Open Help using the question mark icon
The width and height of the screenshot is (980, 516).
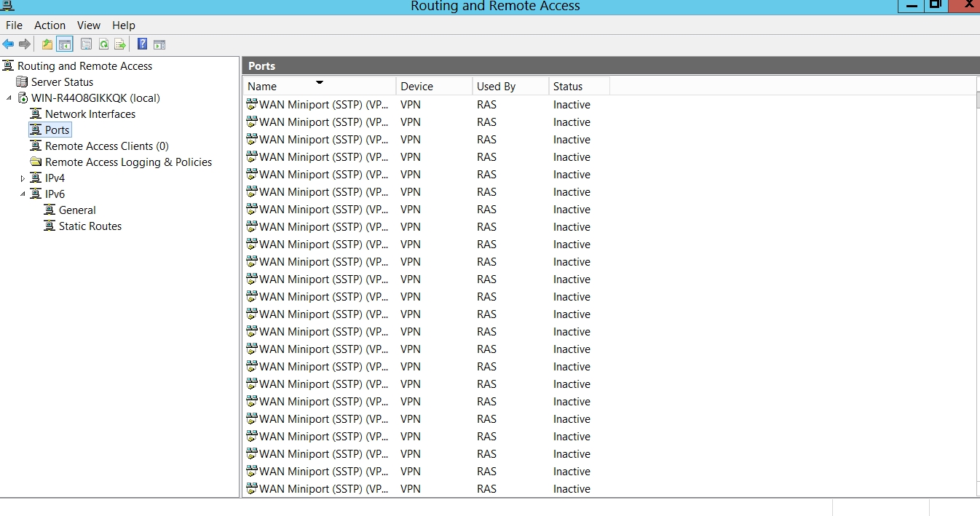[142, 44]
